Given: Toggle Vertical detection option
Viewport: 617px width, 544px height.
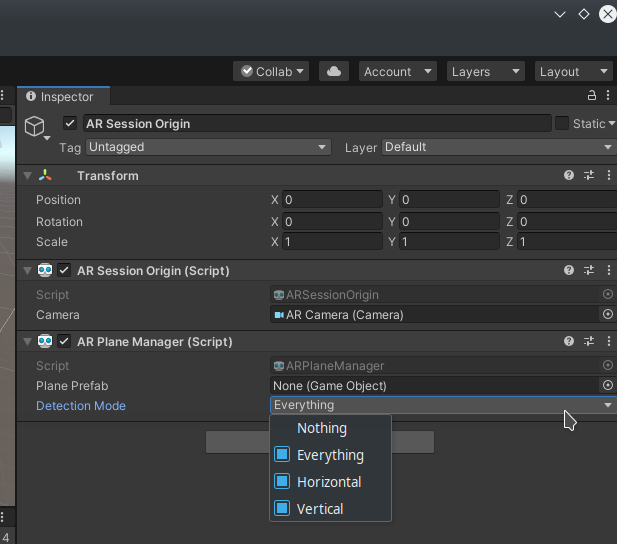Looking at the screenshot, I should [x=331, y=509].
